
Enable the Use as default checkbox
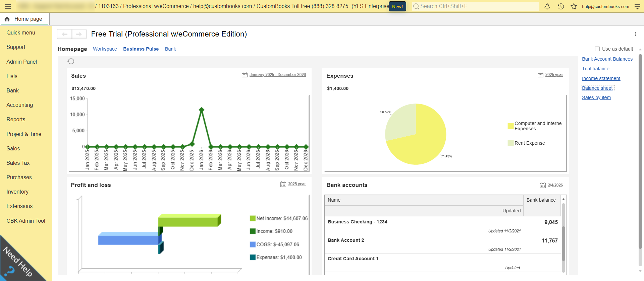(597, 49)
